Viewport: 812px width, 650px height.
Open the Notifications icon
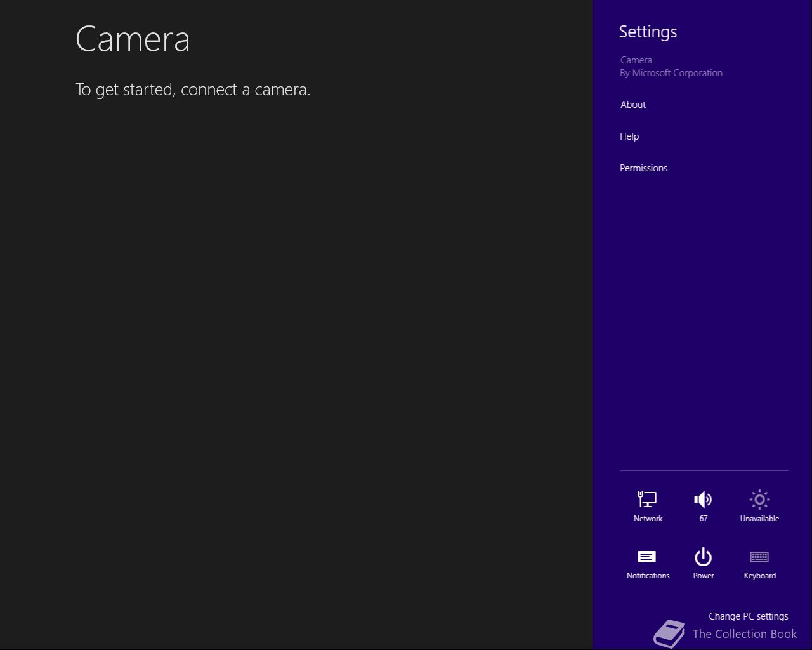click(x=647, y=557)
